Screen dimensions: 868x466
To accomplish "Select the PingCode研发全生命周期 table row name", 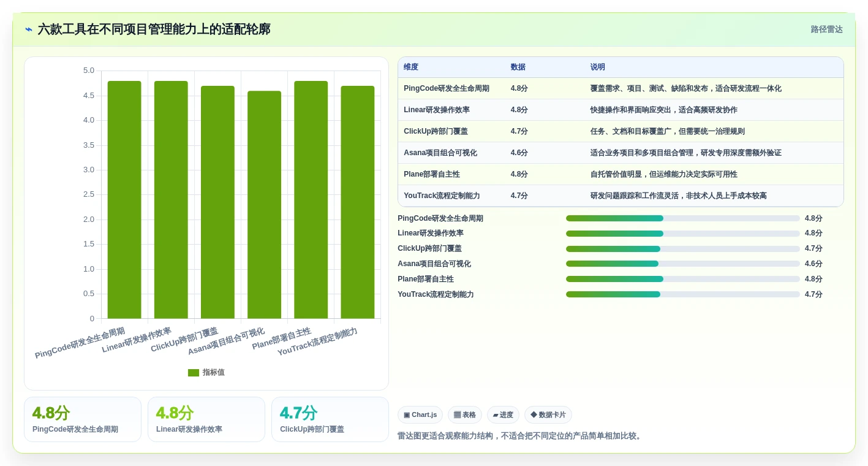I will click(447, 88).
